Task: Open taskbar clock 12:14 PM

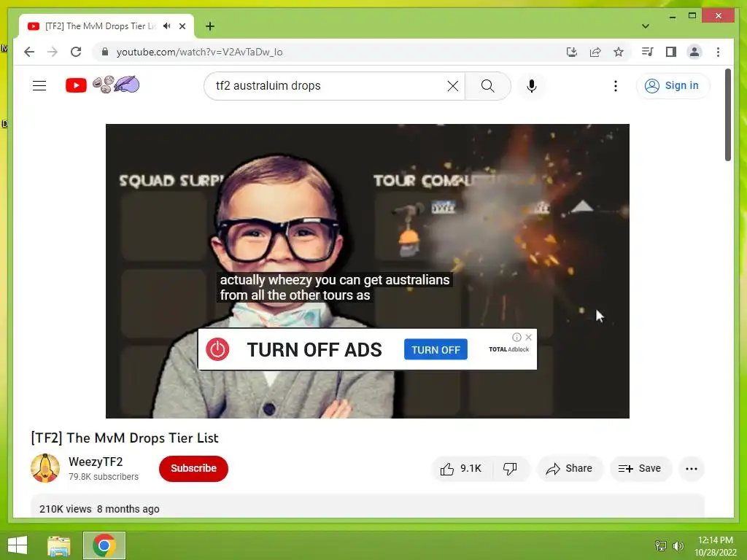Action: point(715,545)
